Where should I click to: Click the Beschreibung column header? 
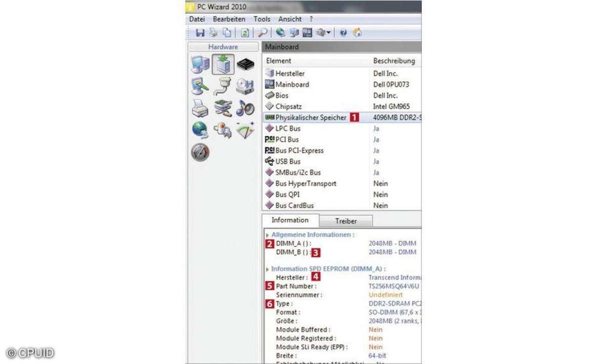[x=395, y=61]
